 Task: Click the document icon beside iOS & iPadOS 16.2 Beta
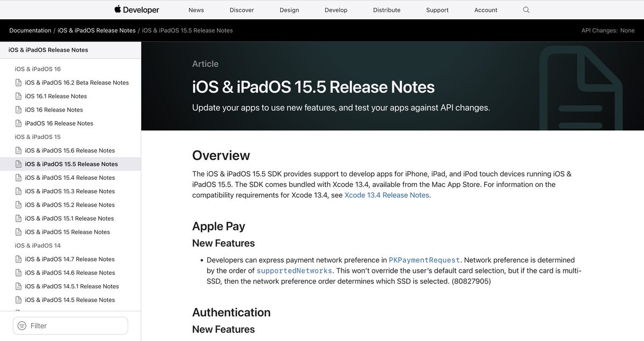pyautogui.click(x=19, y=83)
